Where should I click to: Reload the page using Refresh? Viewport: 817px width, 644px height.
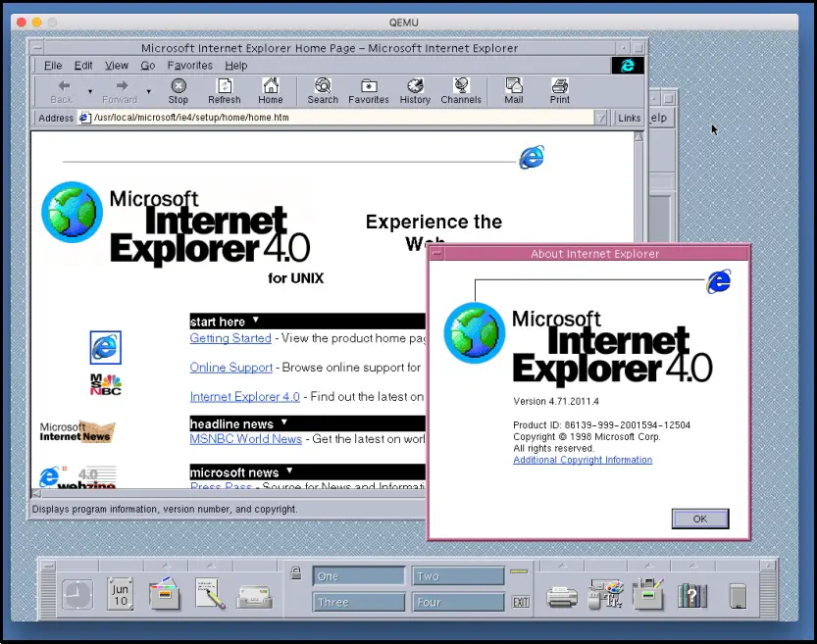pos(225,91)
